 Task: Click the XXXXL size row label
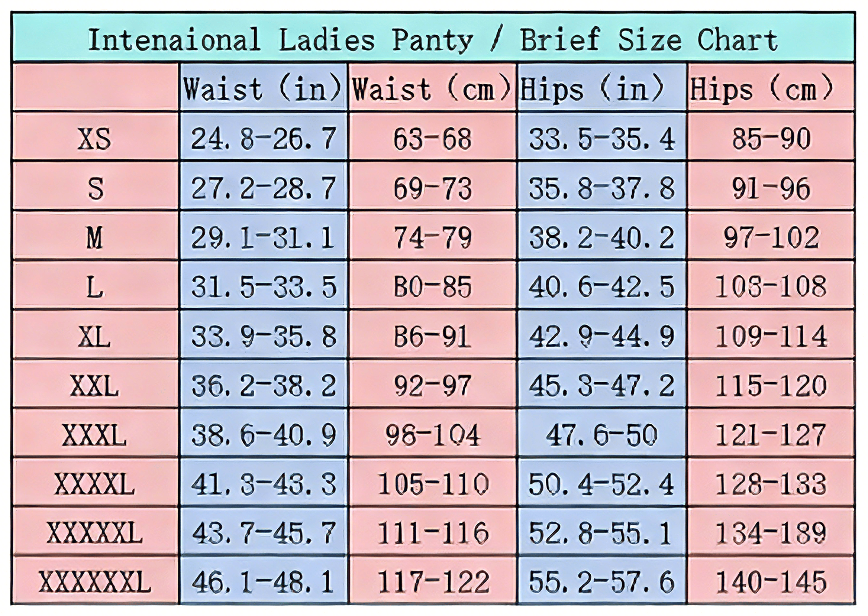pos(95,484)
